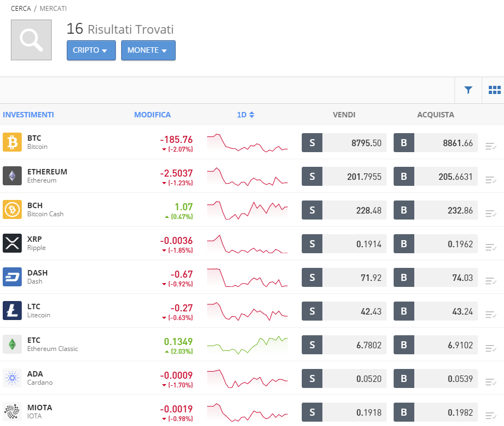
Task: Open the Ethereum Classic name link
Action: [52, 349]
